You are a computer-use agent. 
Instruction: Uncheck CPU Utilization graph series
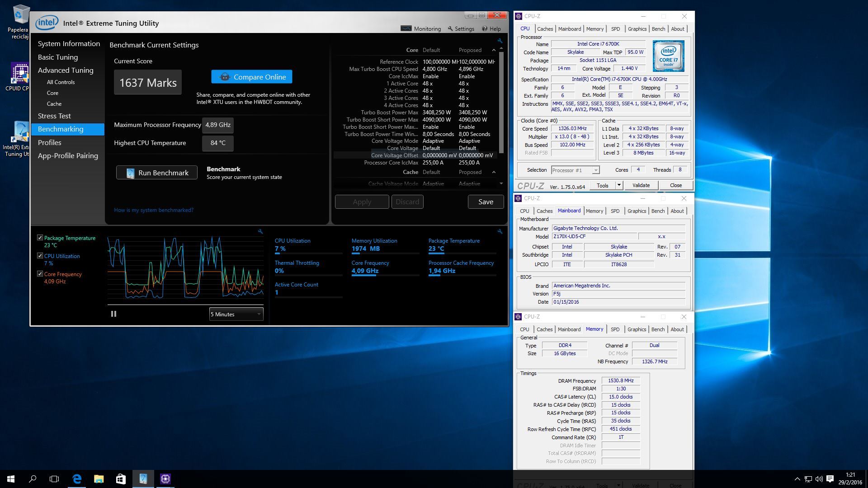coord(40,255)
